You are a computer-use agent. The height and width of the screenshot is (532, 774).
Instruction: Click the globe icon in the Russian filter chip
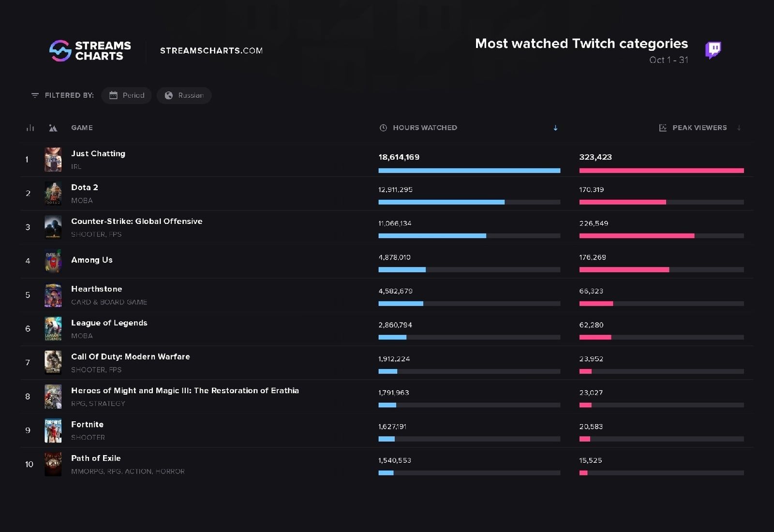169,95
